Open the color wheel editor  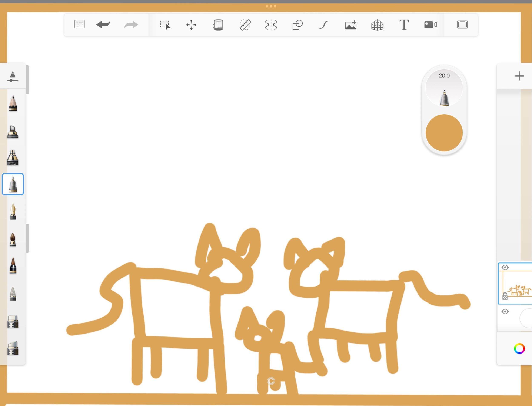click(519, 349)
